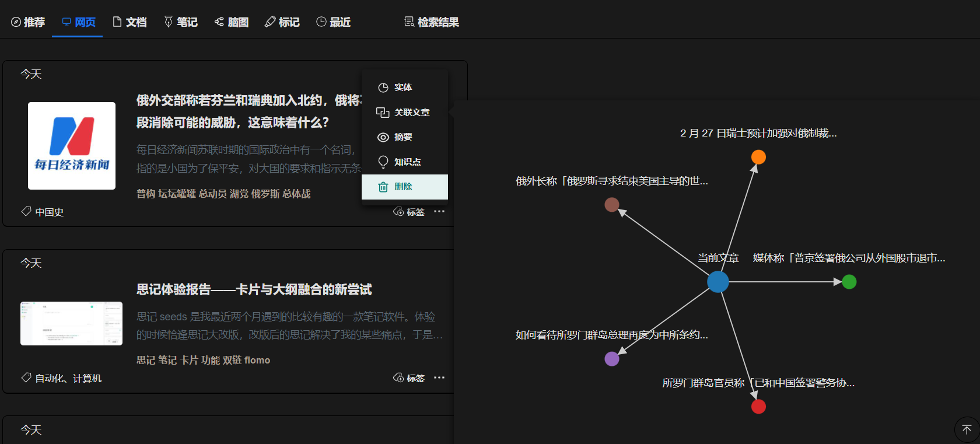Open the 文档 tab
The height and width of the screenshot is (444, 980).
129,22
